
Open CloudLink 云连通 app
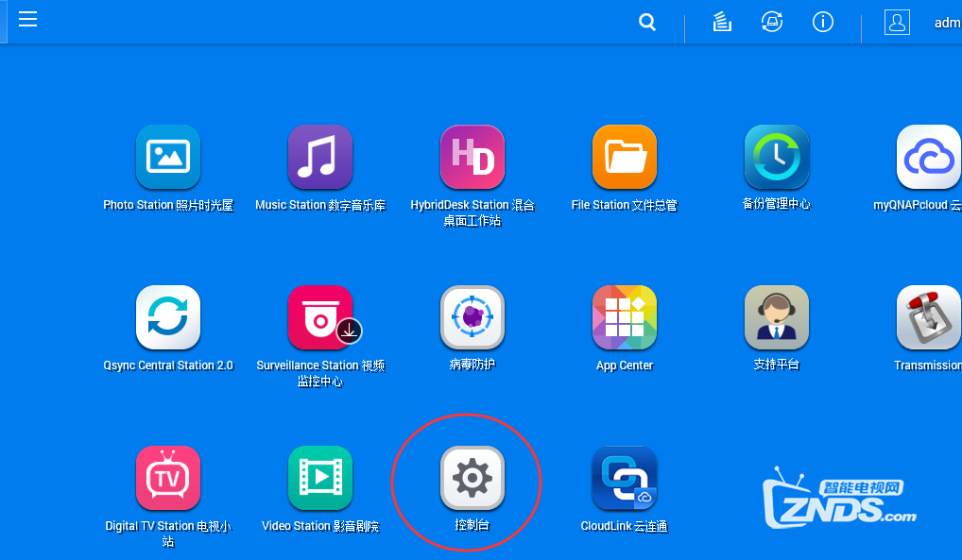[625, 479]
